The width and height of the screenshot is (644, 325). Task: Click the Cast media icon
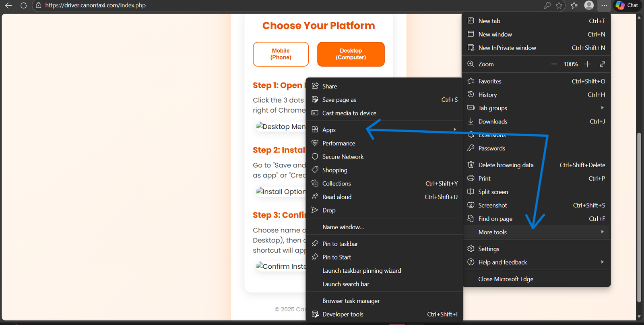(x=315, y=113)
